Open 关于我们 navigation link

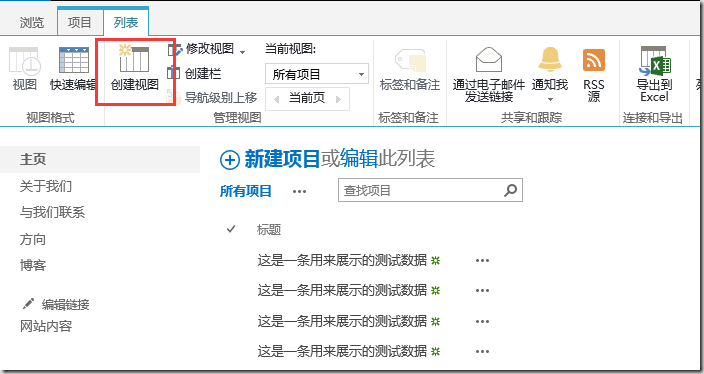[46, 186]
